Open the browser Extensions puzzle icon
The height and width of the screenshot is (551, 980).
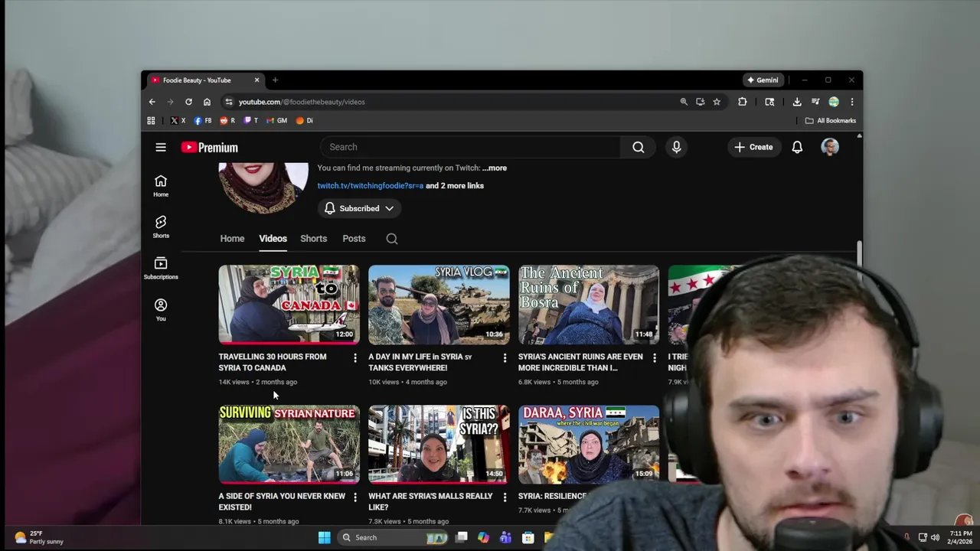point(742,102)
